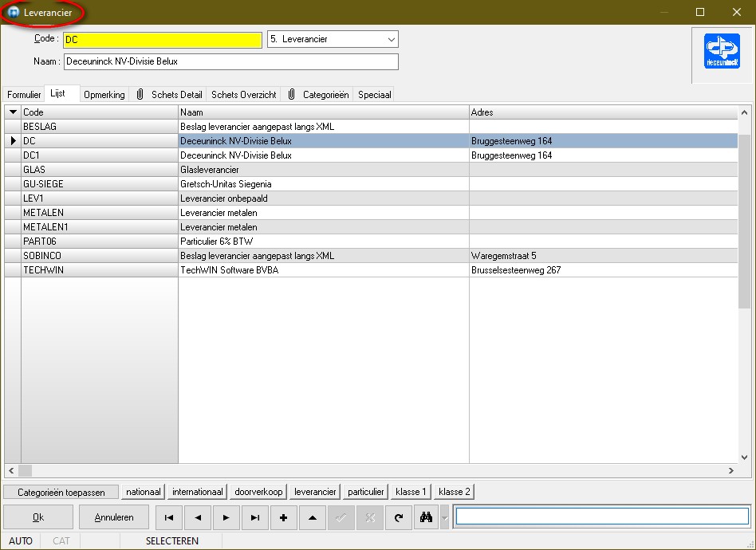Switch to the Schets Overzicht tab
The width and height of the screenshot is (756, 550).
coord(244,95)
